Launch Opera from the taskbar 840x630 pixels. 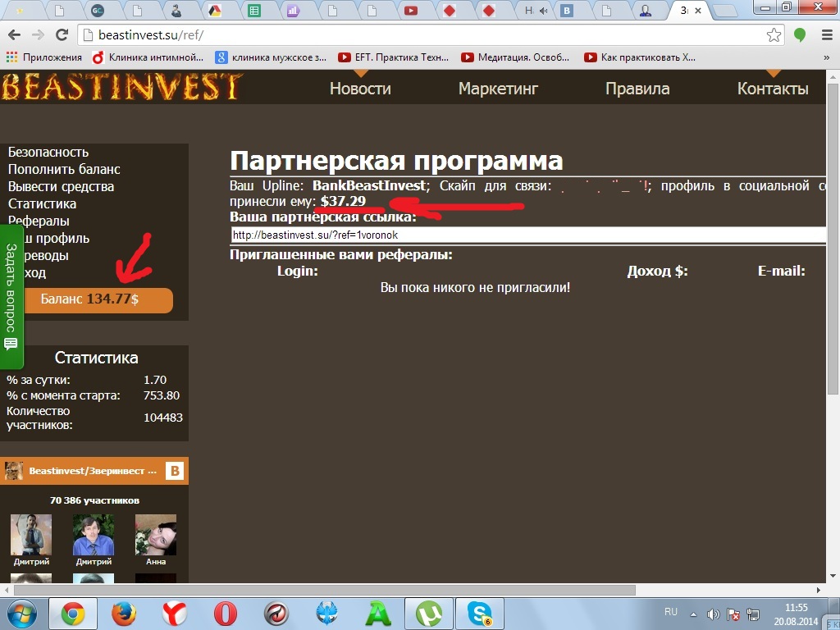pyautogui.click(x=226, y=614)
